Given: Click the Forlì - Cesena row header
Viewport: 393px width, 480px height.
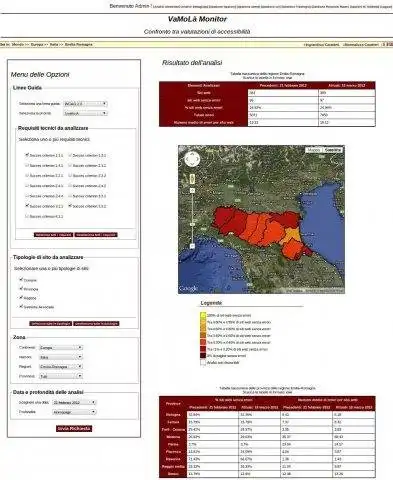Looking at the screenshot, I should click(x=173, y=429).
